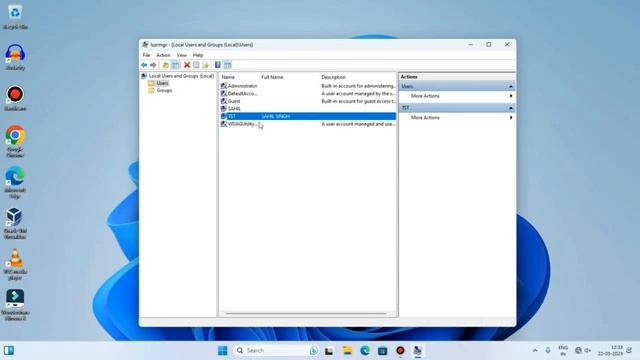Open the blue Help toolbar icon

click(218, 65)
